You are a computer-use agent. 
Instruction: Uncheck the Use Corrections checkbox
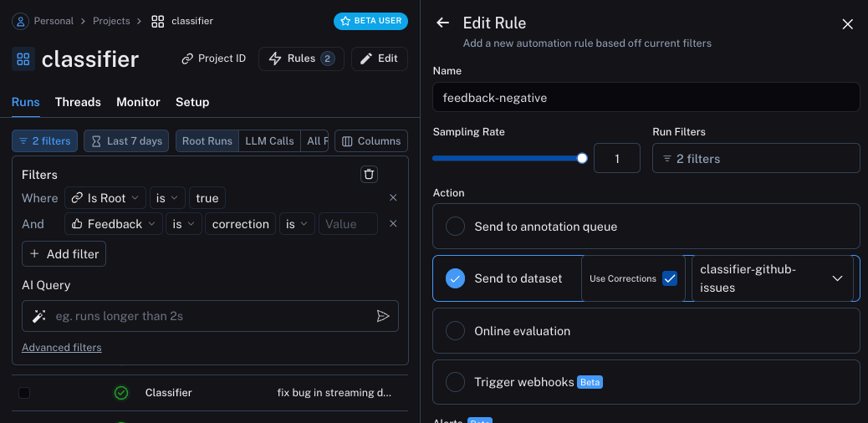tap(669, 278)
